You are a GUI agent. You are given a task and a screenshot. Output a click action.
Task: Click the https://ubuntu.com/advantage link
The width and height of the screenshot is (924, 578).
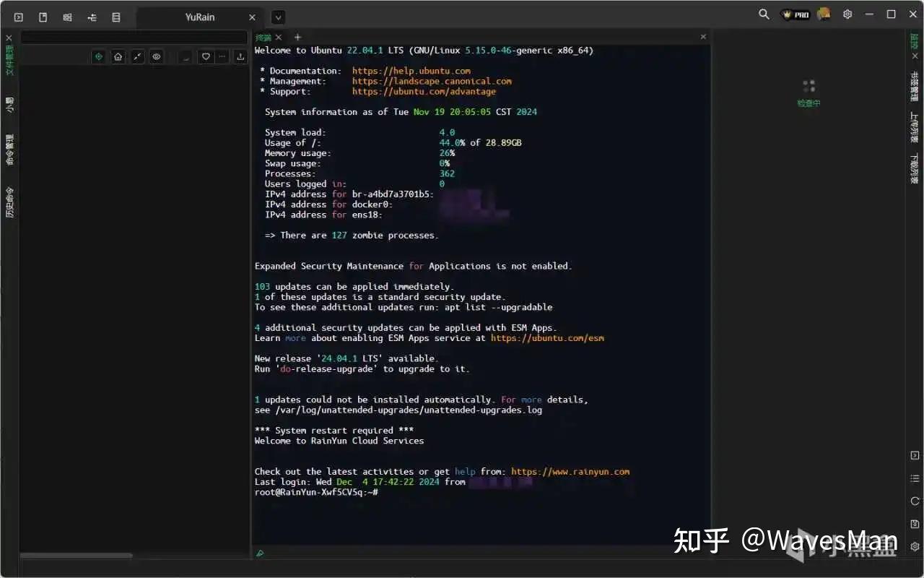point(424,92)
